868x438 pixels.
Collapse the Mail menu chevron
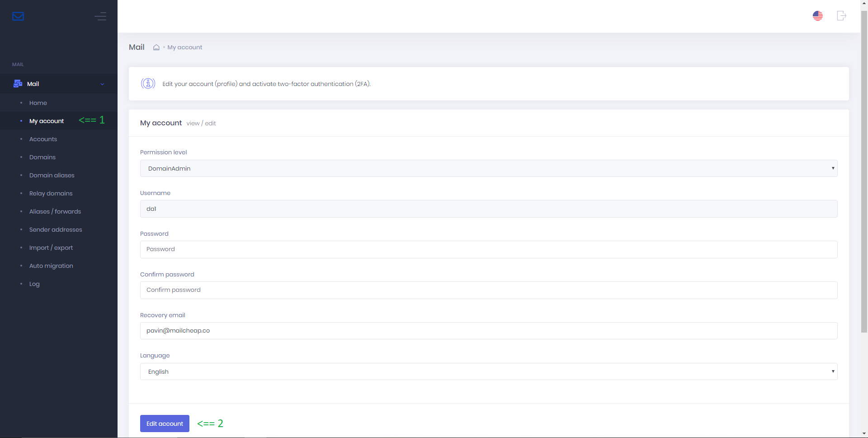tap(102, 84)
